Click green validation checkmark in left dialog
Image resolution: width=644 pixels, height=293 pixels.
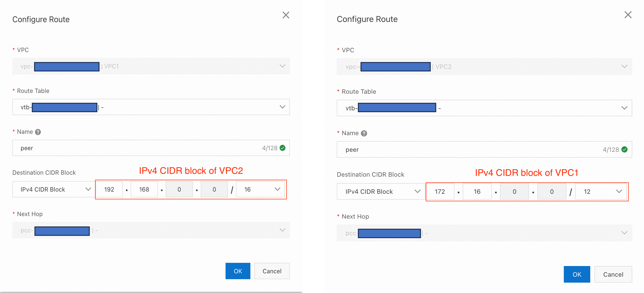(282, 148)
